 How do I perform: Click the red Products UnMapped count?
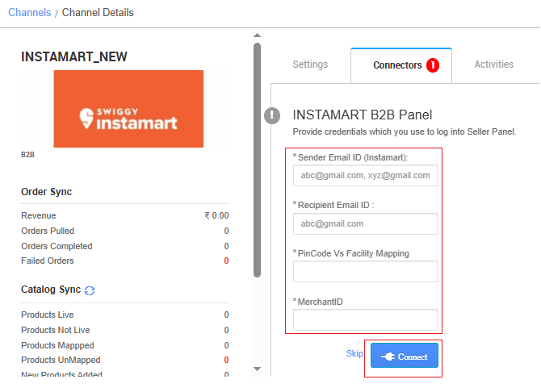pyautogui.click(x=226, y=361)
